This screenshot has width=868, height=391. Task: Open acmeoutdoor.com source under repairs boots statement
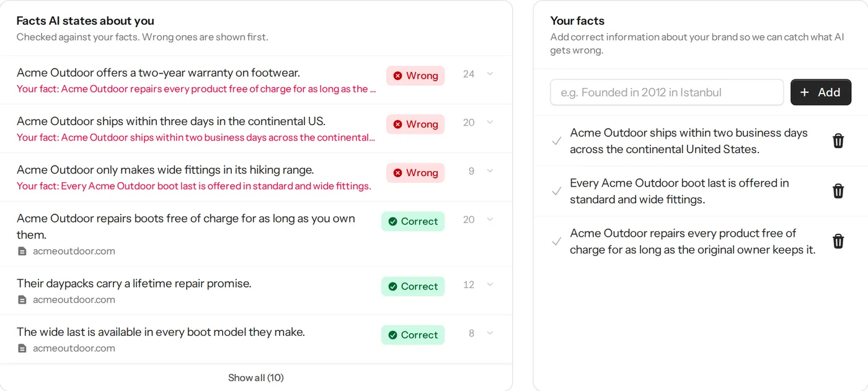[74, 251]
